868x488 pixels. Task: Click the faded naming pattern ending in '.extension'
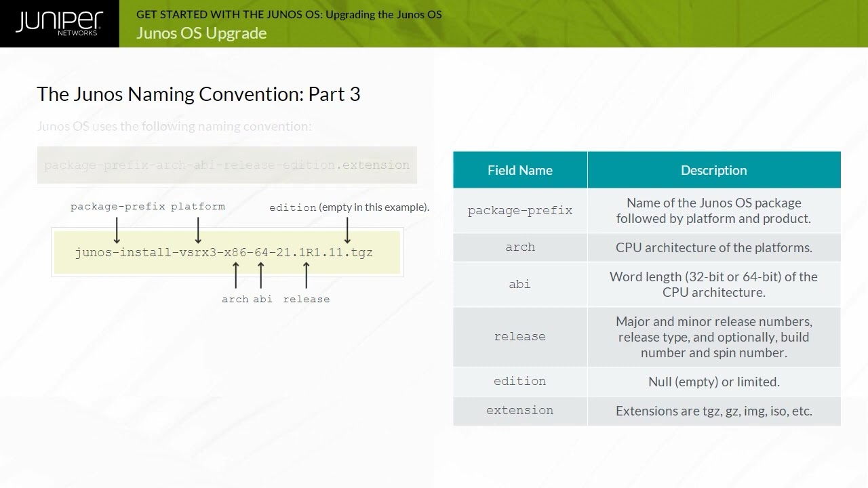(226, 165)
